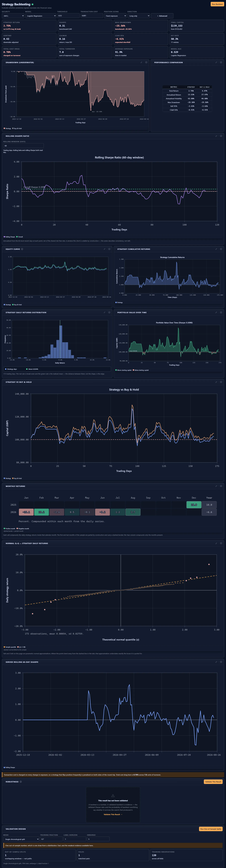Follow the Validate This Result → link
226x868 pixels.
click(x=113, y=814)
